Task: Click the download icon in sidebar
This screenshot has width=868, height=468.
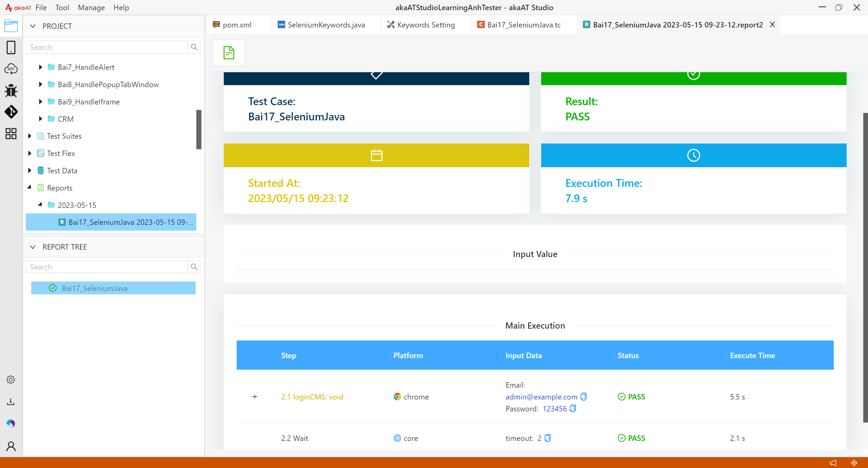Action: click(x=11, y=402)
